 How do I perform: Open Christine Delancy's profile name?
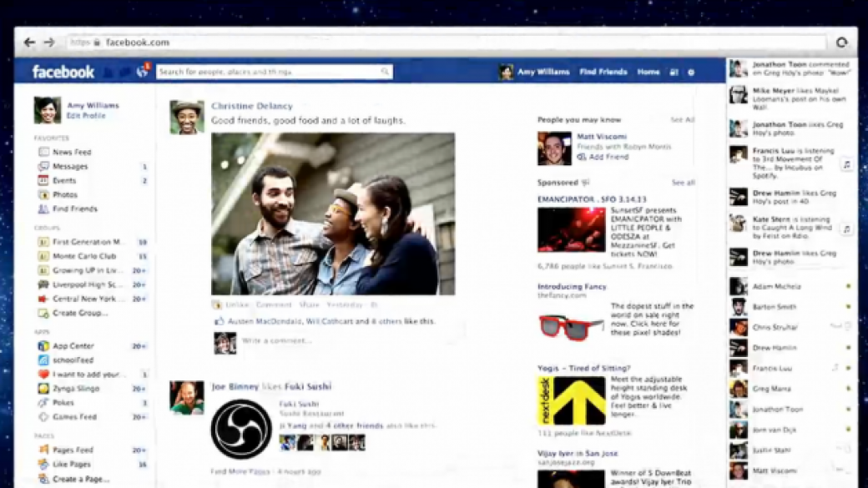[252, 106]
